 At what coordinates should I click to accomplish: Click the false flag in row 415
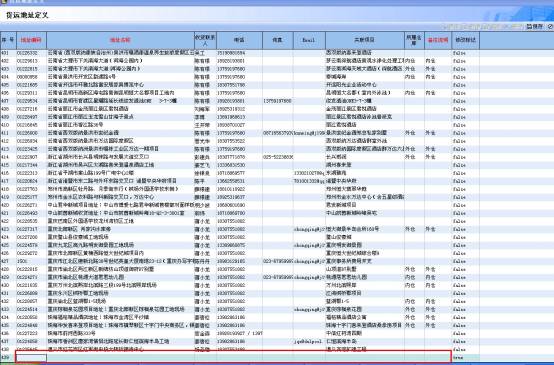click(x=465, y=165)
